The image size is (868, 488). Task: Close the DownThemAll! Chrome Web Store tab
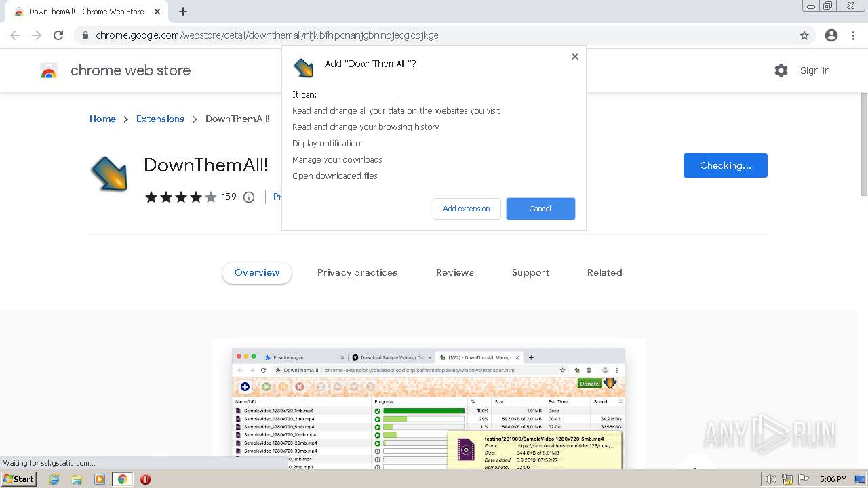[157, 12]
